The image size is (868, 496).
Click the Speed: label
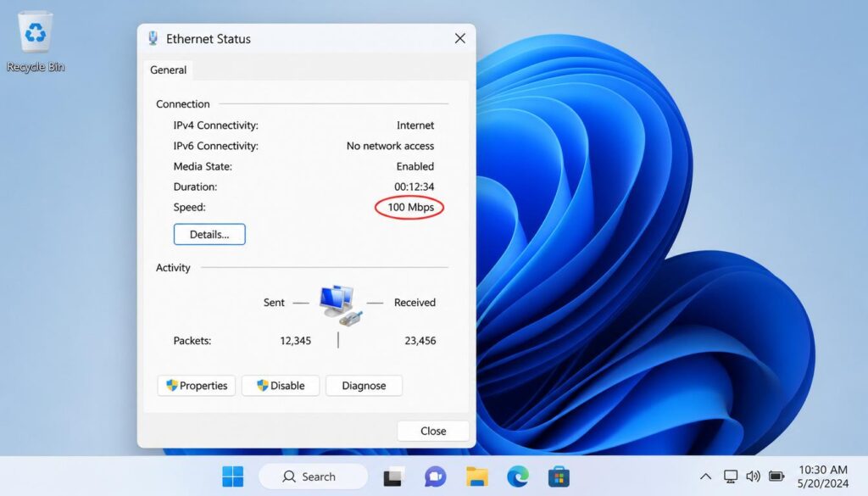coord(189,207)
